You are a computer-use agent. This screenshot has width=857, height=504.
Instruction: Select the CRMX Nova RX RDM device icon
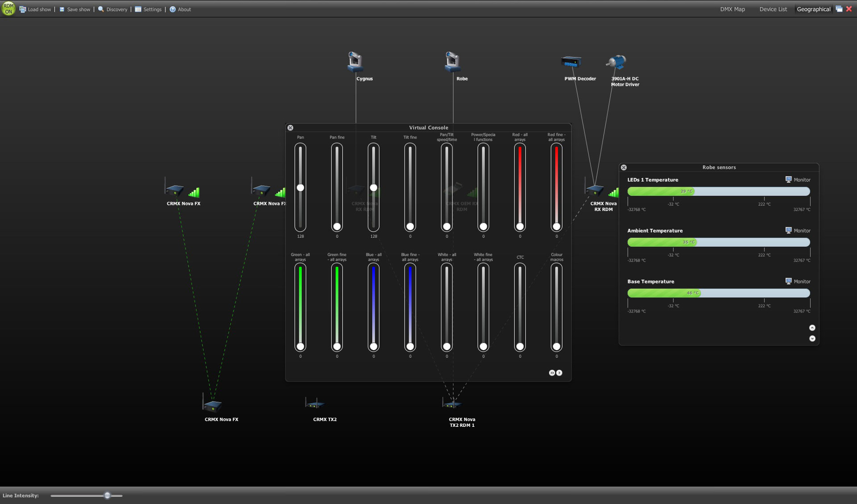594,188
